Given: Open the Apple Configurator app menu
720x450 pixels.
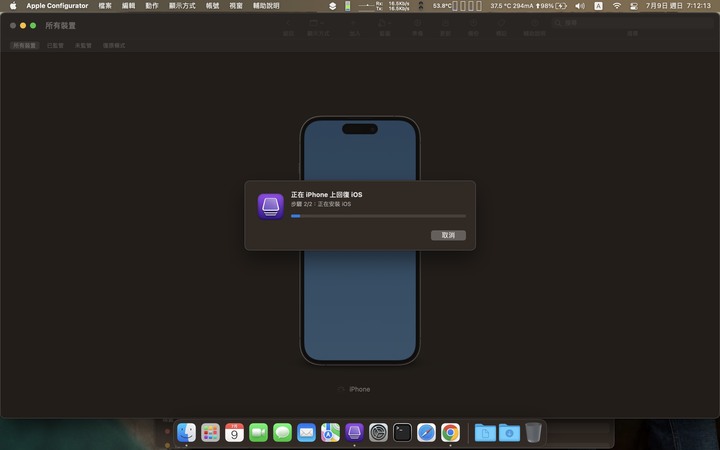Looking at the screenshot, I should [x=57, y=6].
